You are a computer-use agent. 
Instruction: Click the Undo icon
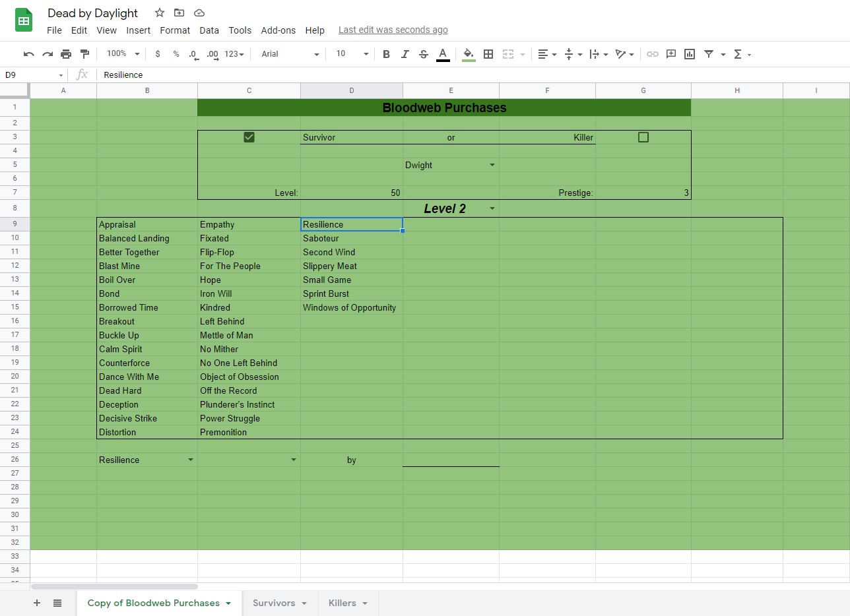28,54
